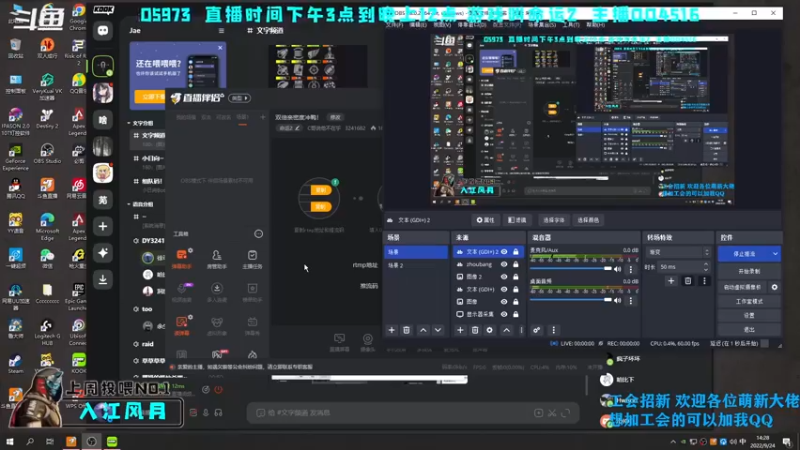Open 主播任务 tool in 直播伴侣
The height and width of the screenshot is (450, 800).
point(252,259)
